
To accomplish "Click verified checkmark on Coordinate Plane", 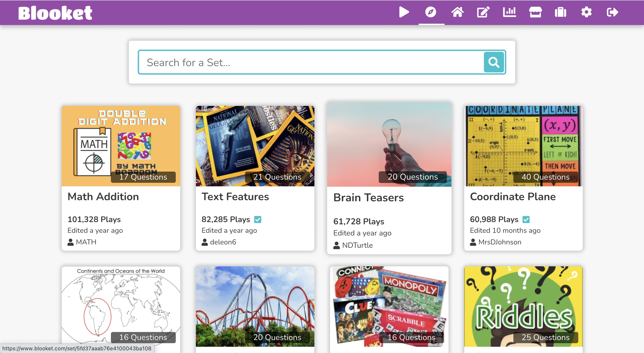I will [x=526, y=220].
